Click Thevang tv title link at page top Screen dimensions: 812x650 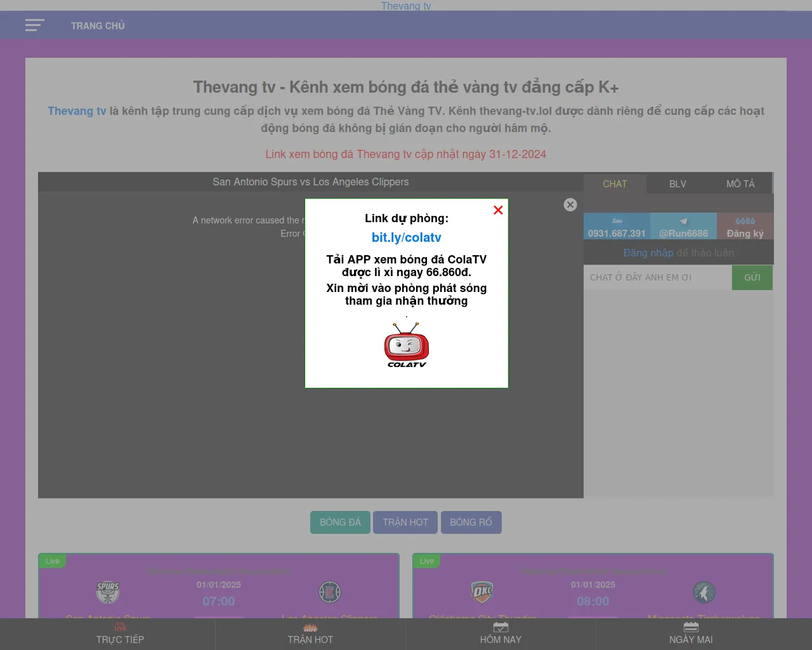(406, 6)
